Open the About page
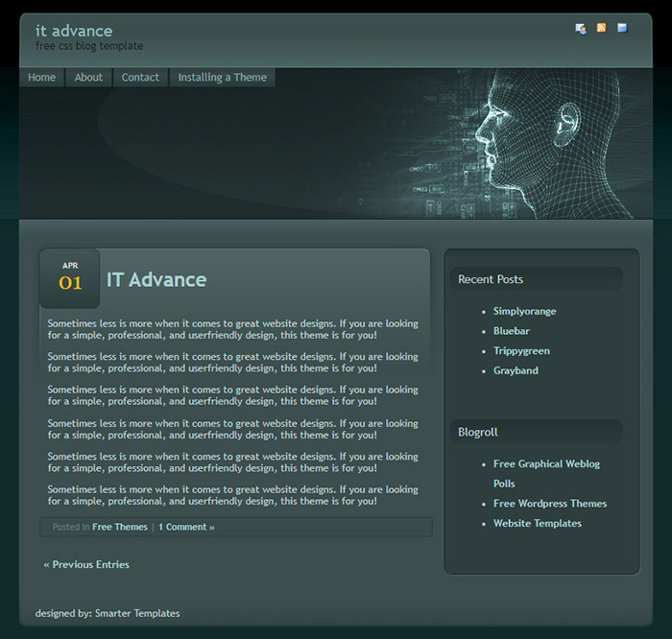 click(x=88, y=78)
